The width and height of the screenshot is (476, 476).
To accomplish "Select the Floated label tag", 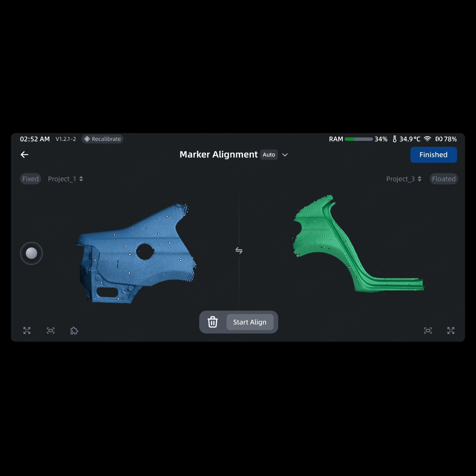I will (x=443, y=179).
